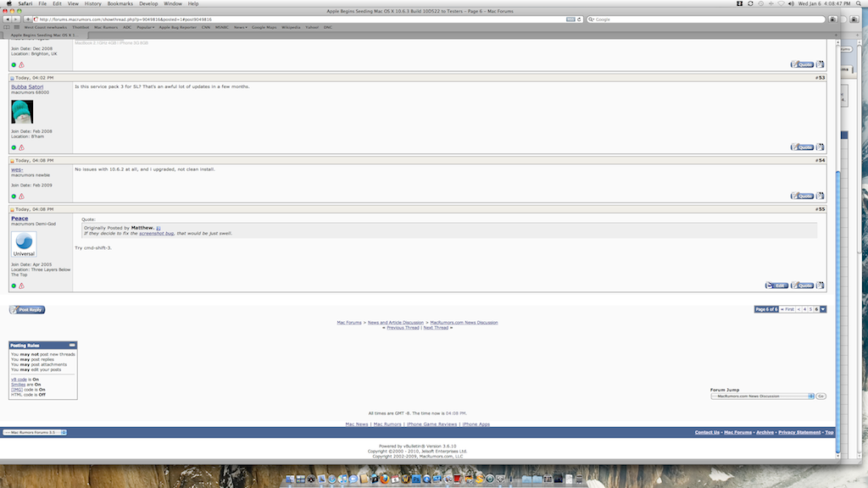This screenshot has width=868, height=488.
Task: Add bookmark using the plus toolbar button
Action: [x=28, y=19]
